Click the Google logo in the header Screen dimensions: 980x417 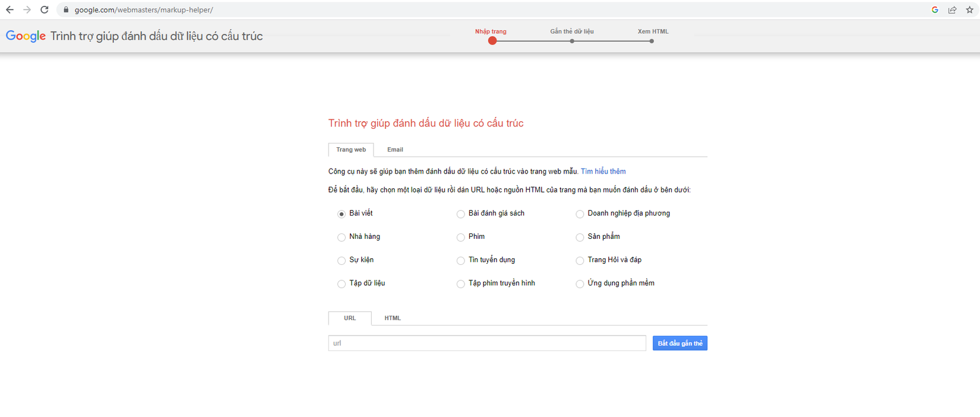coord(26,36)
